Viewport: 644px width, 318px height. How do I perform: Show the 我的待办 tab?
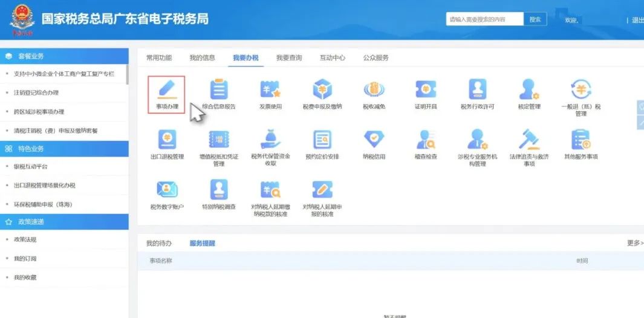point(159,243)
